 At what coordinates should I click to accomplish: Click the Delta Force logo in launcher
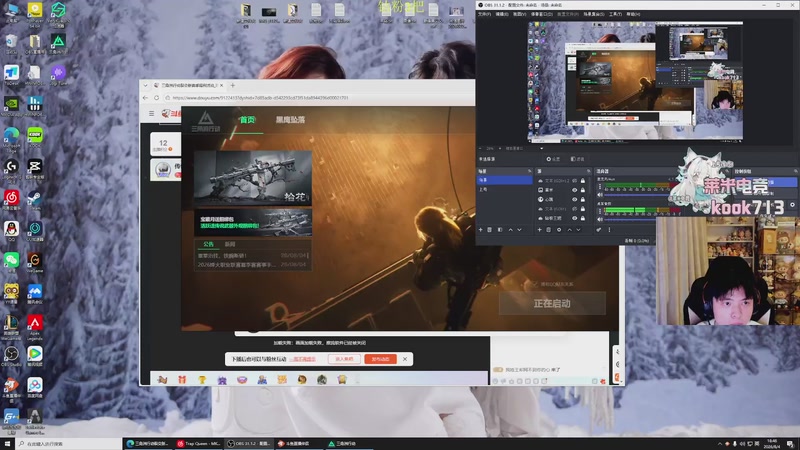206,121
